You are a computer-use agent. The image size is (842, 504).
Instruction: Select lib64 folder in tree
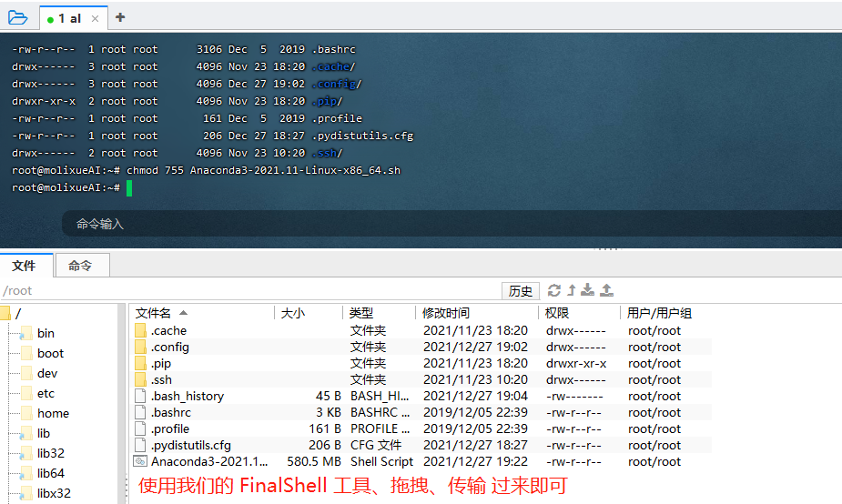click(x=50, y=473)
